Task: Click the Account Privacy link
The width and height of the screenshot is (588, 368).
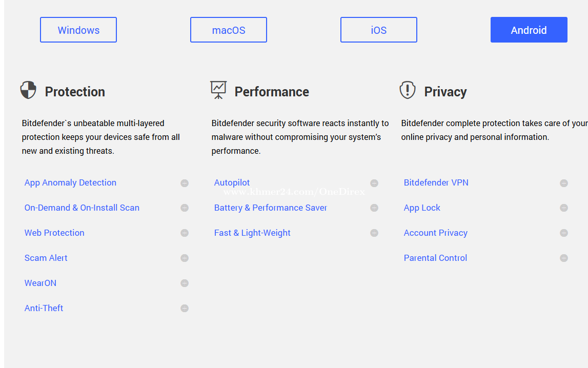Action: pos(435,233)
